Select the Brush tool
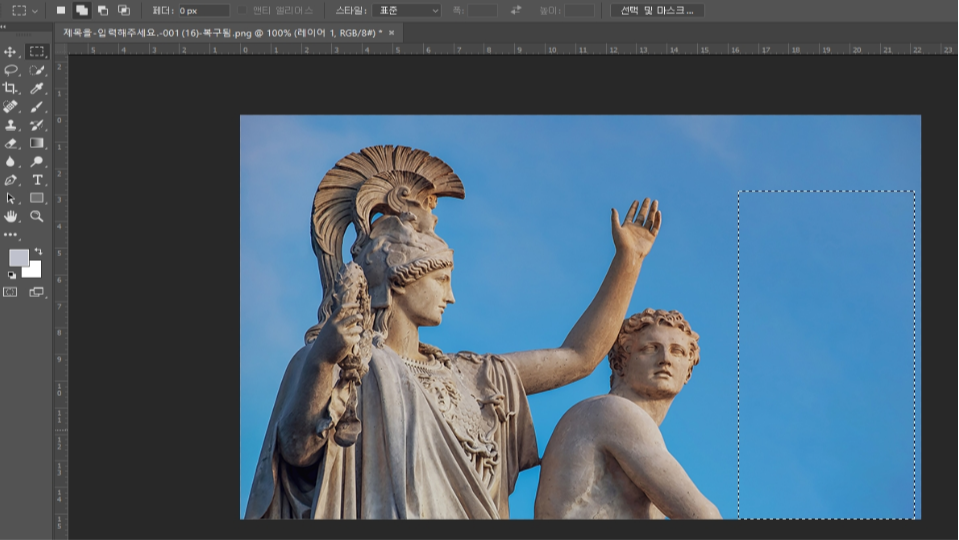This screenshot has height=540, width=959. pyautogui.click(x=37, y=107)
